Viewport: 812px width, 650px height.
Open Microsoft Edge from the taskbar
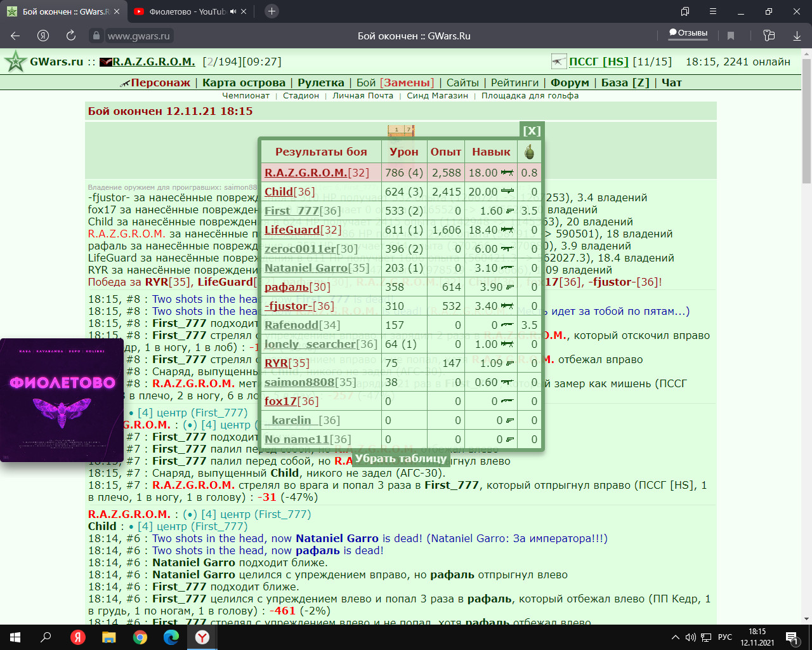[171, 637]
